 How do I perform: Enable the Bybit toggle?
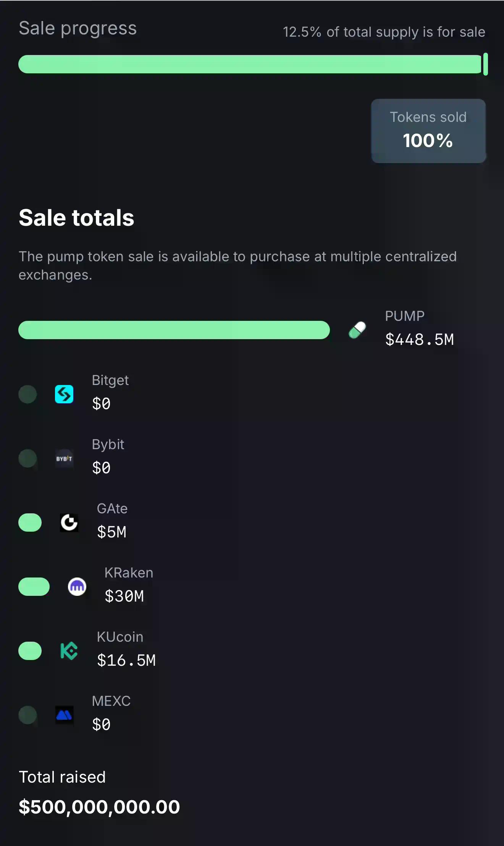[x=28, y=459]
